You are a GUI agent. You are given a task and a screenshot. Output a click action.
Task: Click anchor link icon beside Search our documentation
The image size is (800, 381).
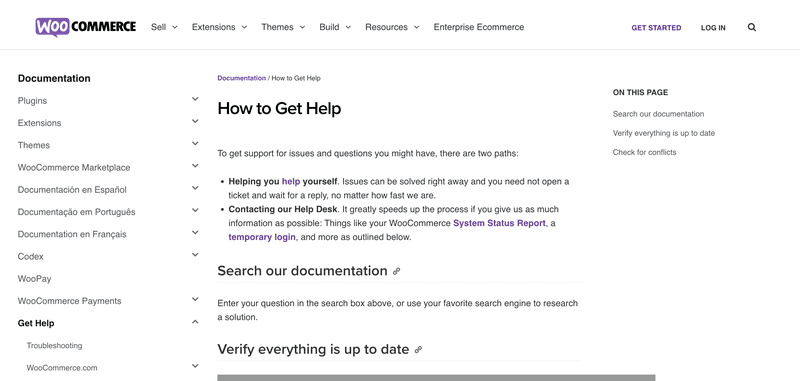coord(396,271)
